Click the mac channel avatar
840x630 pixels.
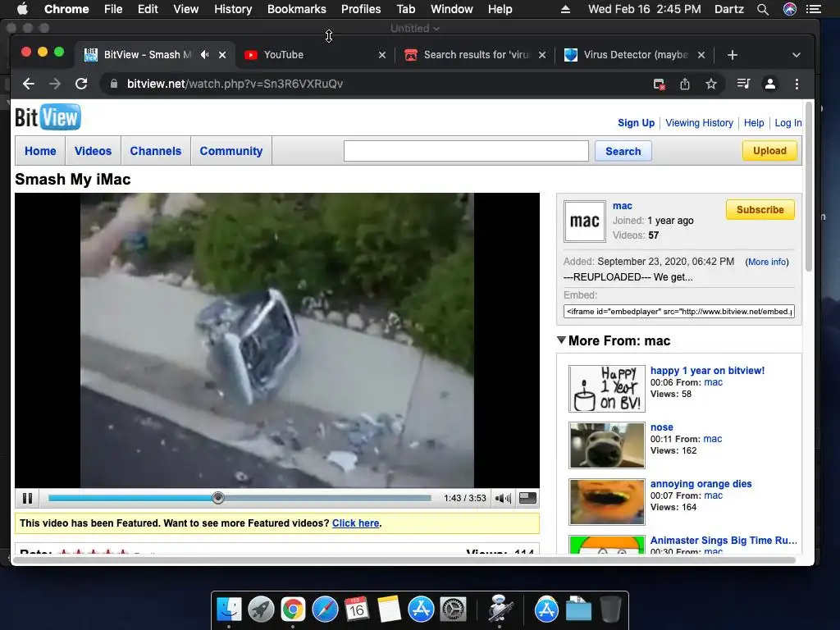(x=584, y=221)
